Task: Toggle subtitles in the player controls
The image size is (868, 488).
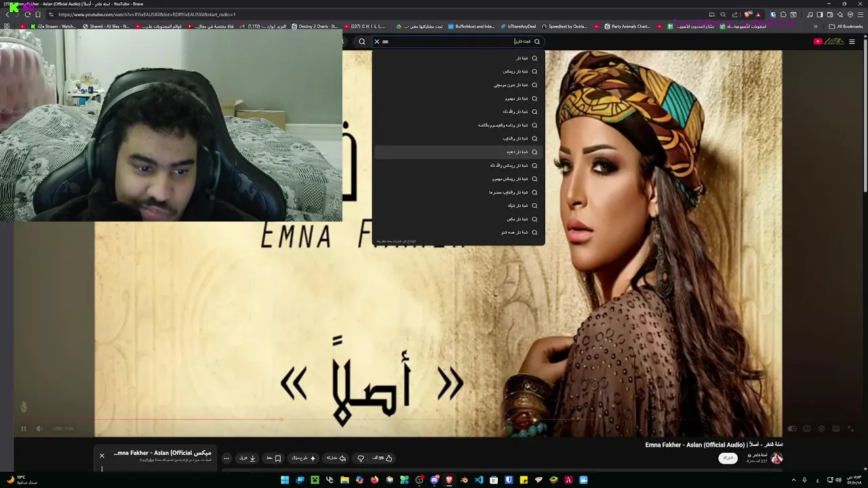Action: (x=807, y=428)
